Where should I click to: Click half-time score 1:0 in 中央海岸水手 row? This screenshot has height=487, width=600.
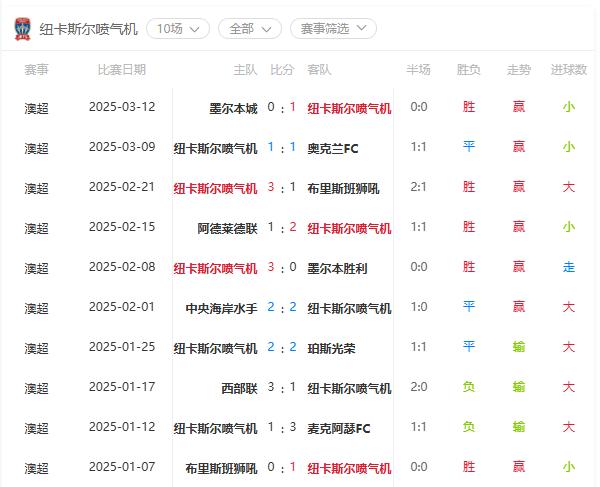point(419,307)
